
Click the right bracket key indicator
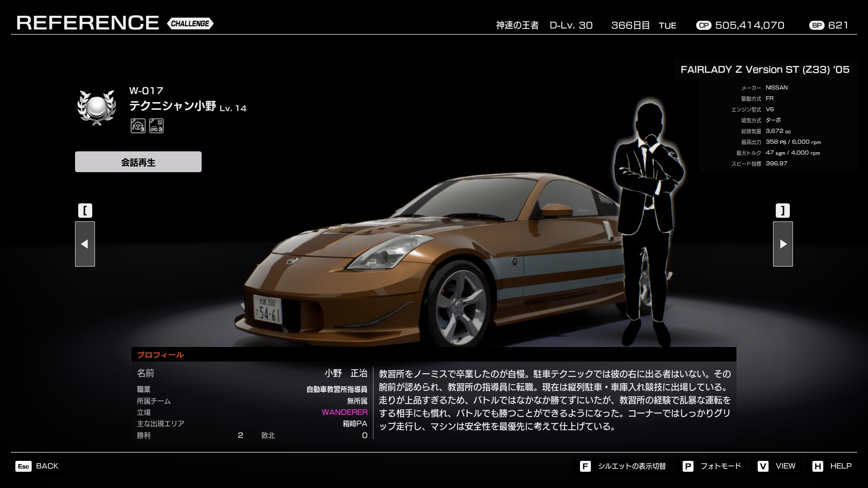[x=783, y=211]
